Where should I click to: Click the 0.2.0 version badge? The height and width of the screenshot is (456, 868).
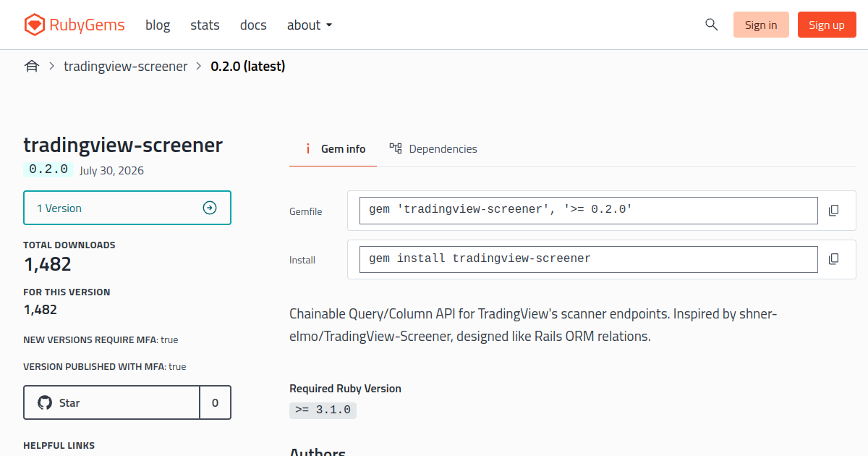tap(48, 169)
